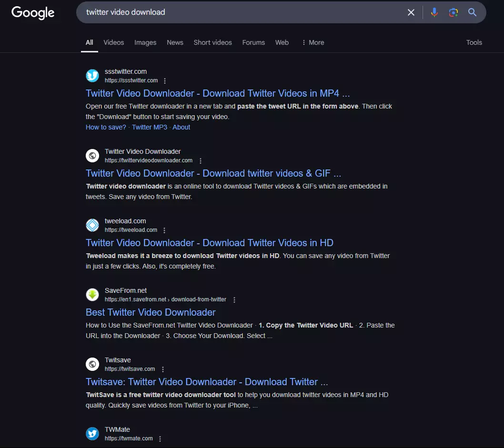Start voice search with the microphone icon
504x448 pixels.
[x=434, y=12]
